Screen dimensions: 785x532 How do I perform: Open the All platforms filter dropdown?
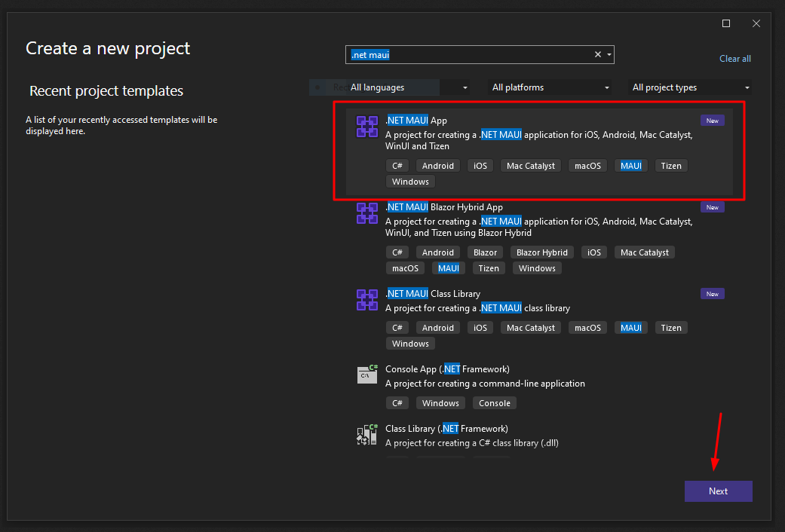point(550,87)
